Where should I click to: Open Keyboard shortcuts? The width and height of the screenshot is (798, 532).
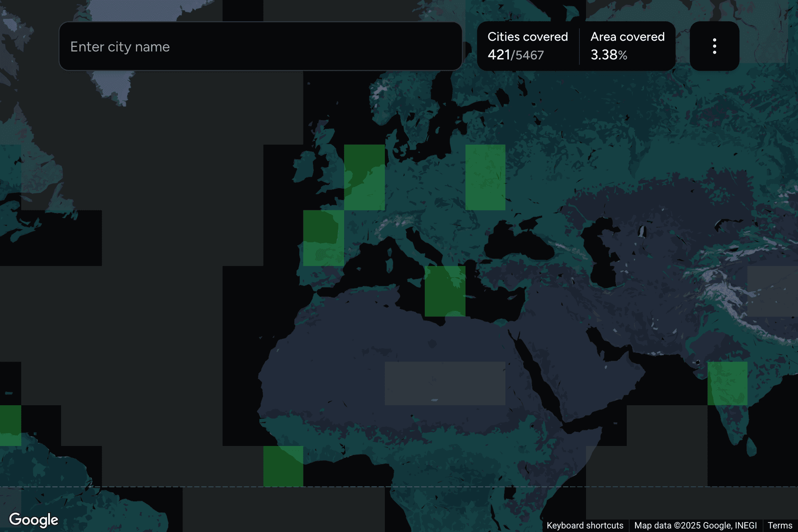[x=584, y=525]
